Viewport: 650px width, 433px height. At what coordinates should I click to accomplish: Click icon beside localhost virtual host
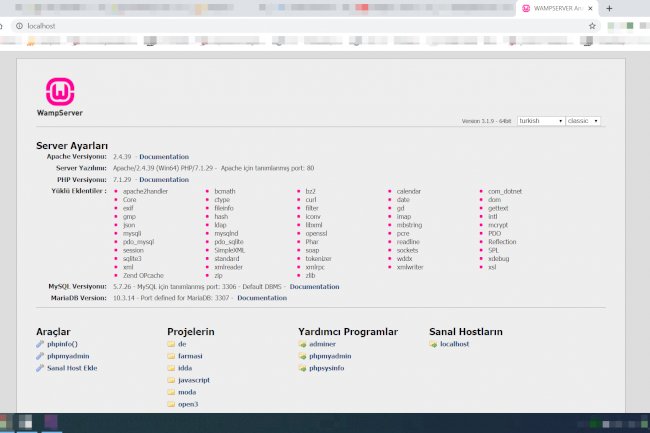click(x=433, y=344)
